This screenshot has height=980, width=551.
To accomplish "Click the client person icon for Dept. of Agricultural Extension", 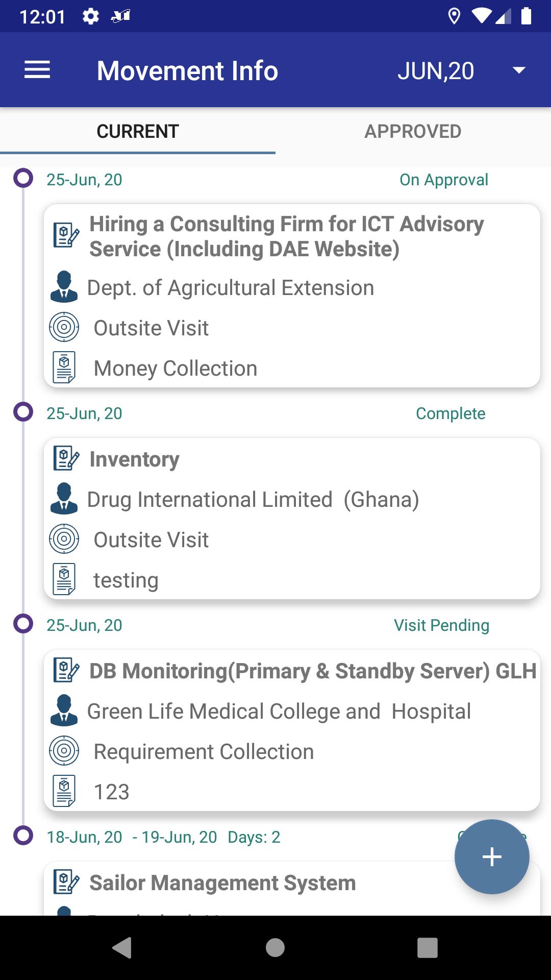I will point(64,287).
